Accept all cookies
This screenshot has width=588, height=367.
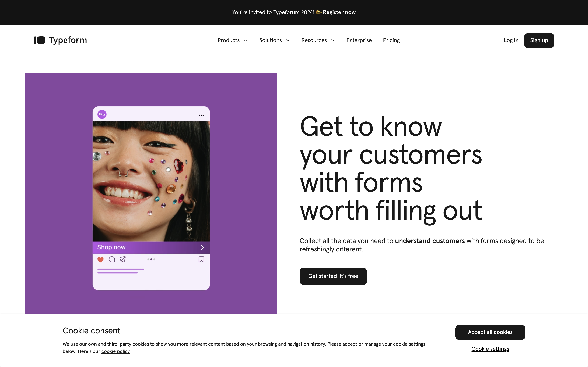pos(490,332)
